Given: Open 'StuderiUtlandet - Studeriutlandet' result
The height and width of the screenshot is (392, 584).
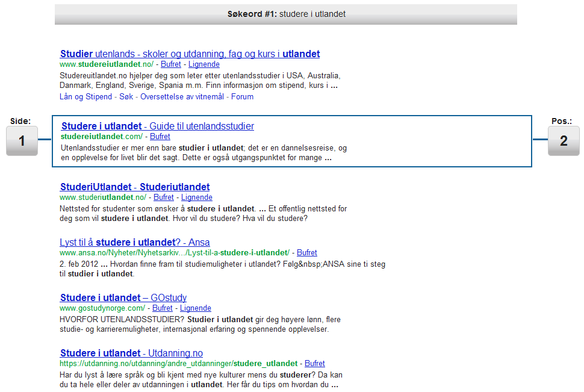Looking at the screenshot, I should [x=135, y=187].
